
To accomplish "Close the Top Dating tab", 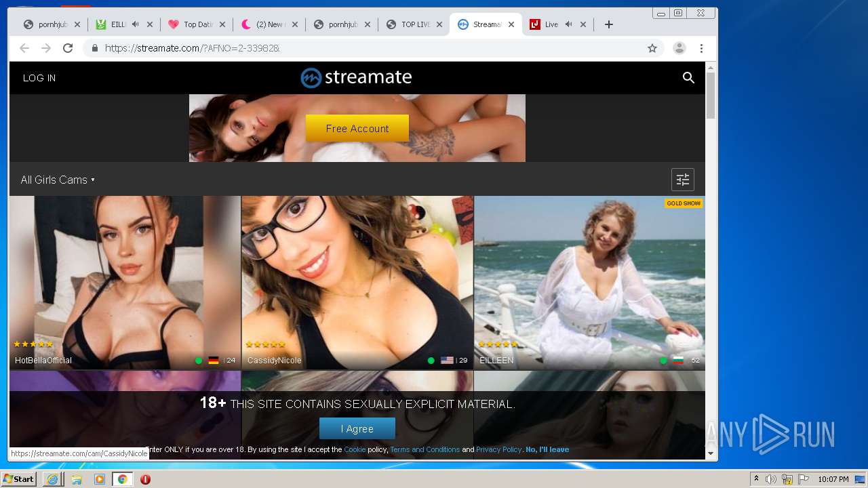I will click(222, 24).
